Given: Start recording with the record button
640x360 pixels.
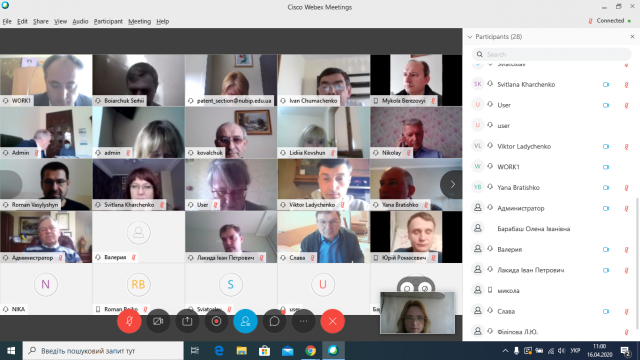Looking at the screenshot, I should [216, 321].
